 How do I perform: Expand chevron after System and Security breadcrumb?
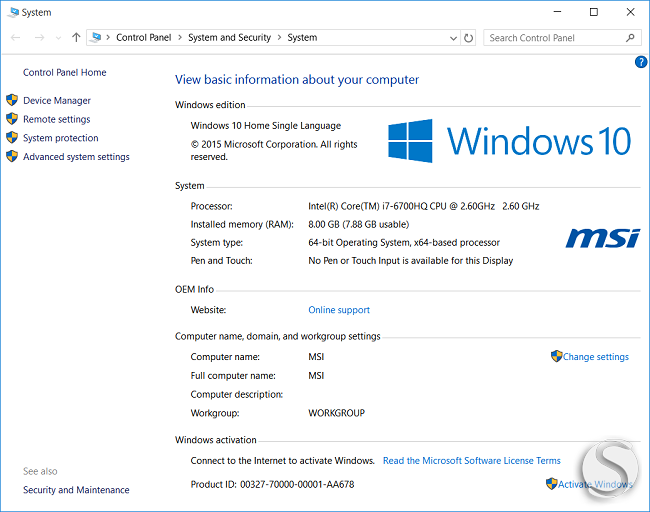tap(279, 38)
